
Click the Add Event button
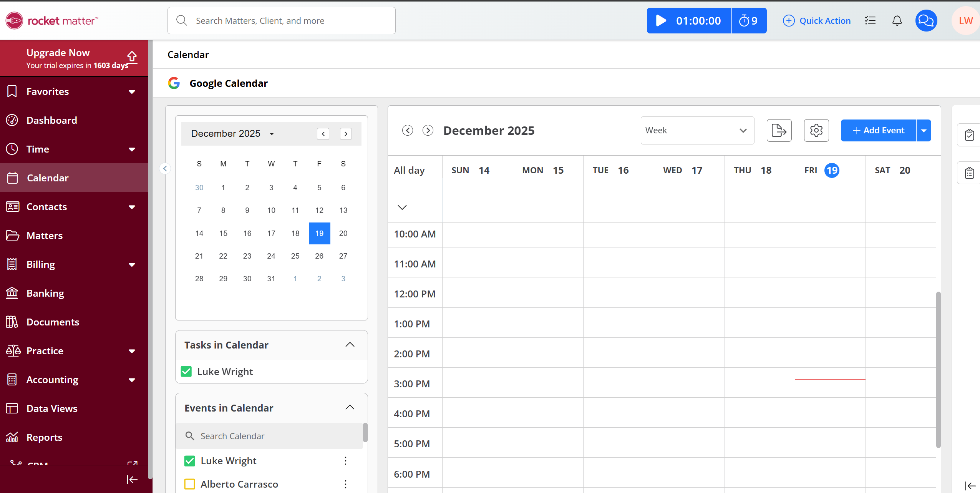coord(878,131)
